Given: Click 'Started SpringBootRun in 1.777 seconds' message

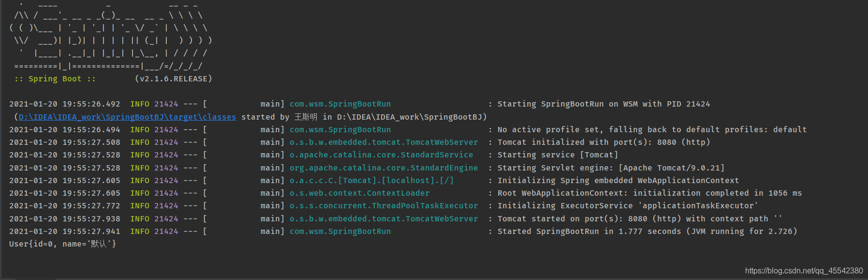Looking at the screenshot, I should [x=647, y=231].
